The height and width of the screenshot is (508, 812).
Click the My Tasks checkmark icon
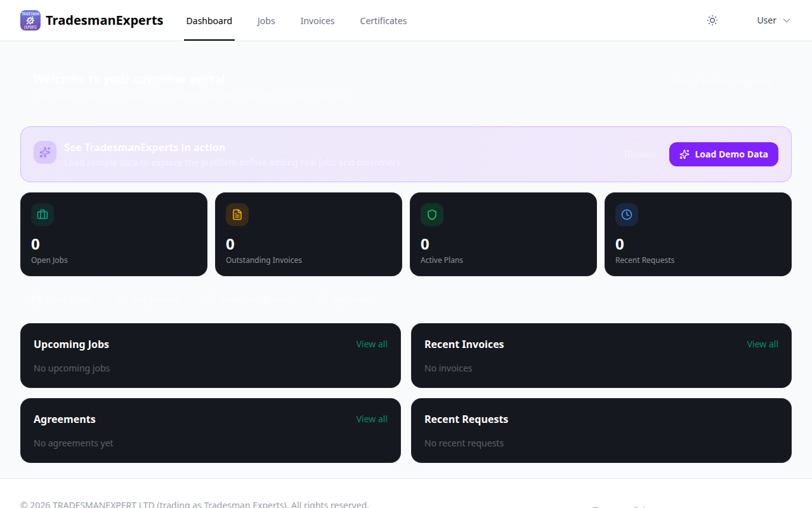pos(322,299)
